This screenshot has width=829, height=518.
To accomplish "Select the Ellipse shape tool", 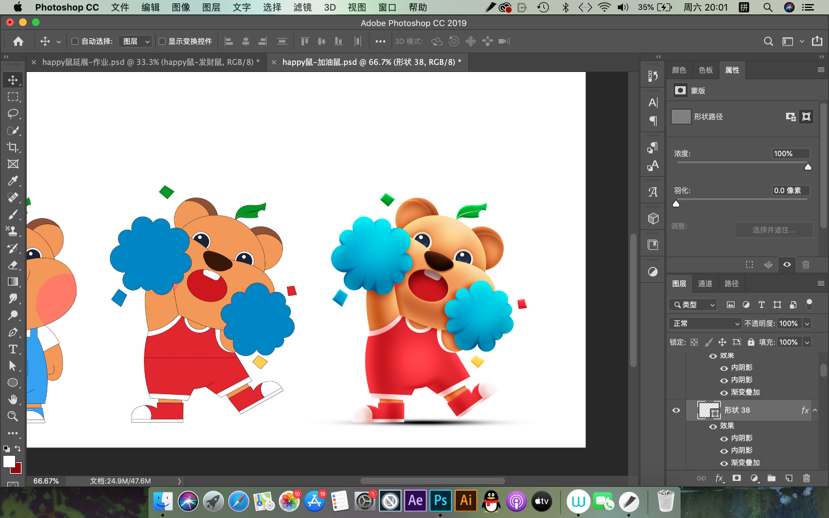I will (13, 383).
